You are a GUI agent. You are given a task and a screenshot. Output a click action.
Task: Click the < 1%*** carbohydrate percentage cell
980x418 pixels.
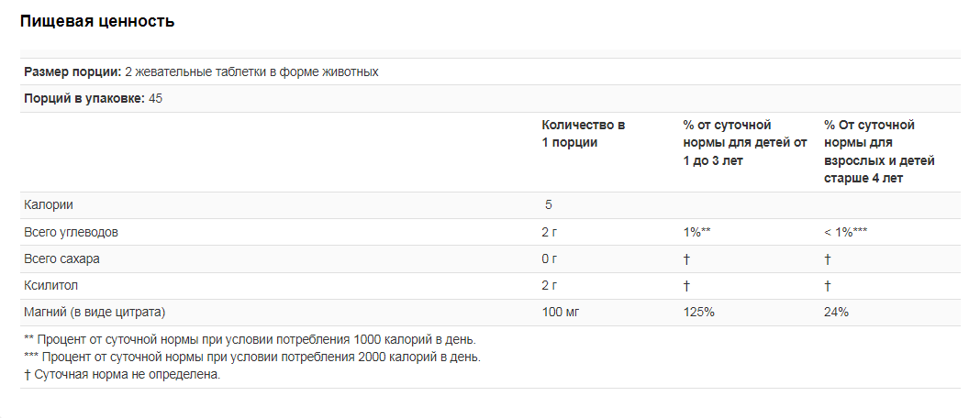click(x=846, y=233)
